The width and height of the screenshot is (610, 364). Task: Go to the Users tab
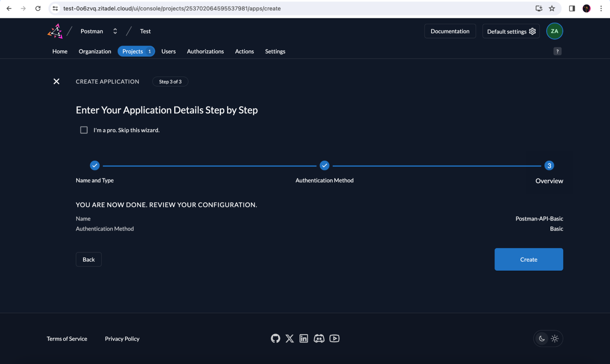[168, 51]
